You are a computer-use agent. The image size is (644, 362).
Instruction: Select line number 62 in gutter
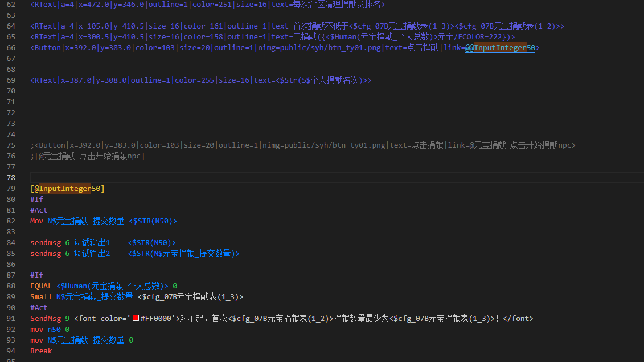tap(11, 5)
